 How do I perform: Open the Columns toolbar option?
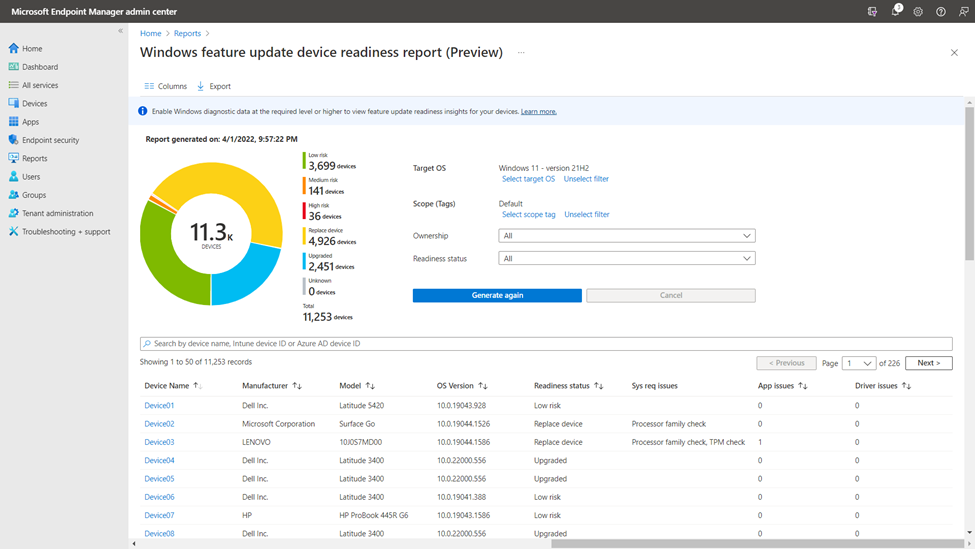165,86
